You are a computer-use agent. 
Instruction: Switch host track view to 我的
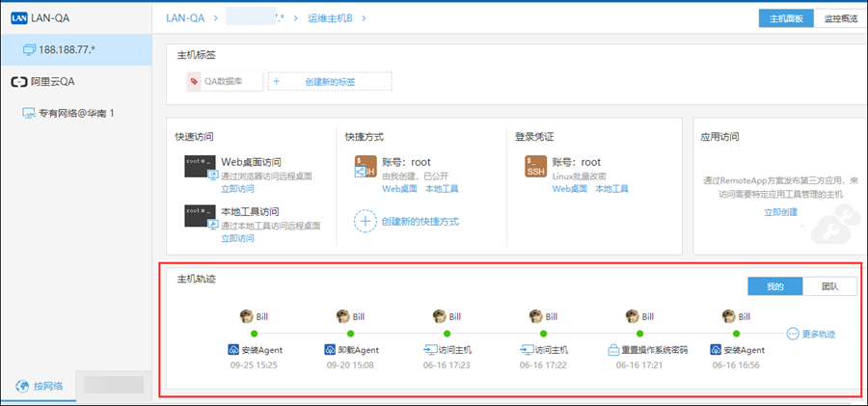pos(775,285)
